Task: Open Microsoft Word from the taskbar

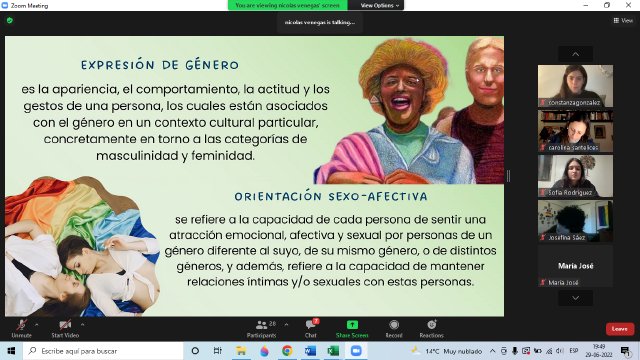Action: [x=310, y=351]
